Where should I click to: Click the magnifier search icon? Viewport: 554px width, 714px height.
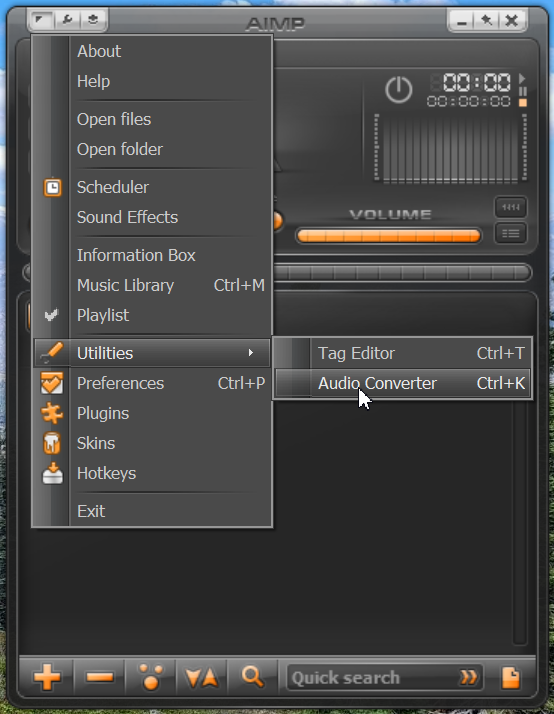click(253, 676)
